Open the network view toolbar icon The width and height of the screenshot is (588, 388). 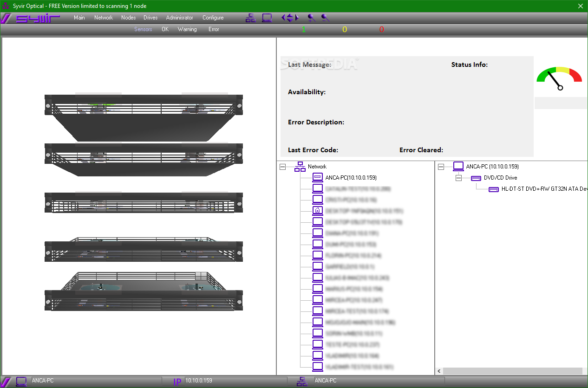(251, 18)
